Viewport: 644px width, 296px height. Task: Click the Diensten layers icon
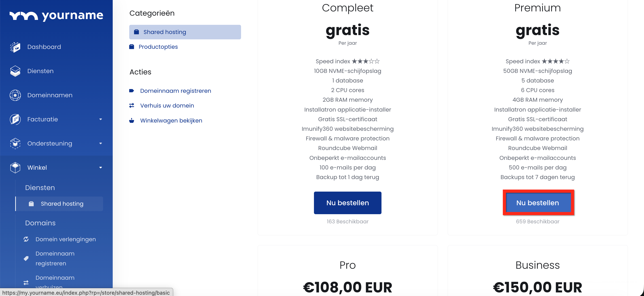pos(15,71)
